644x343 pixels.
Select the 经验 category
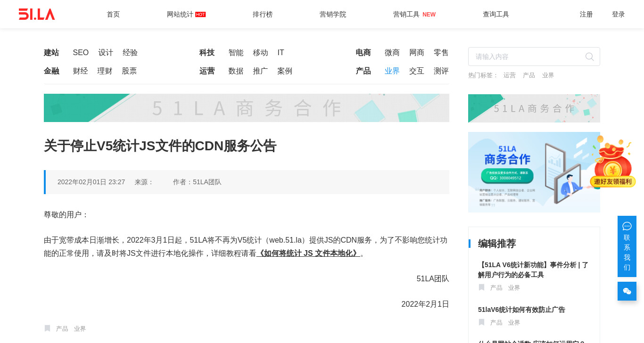click(x=130, y=53)
